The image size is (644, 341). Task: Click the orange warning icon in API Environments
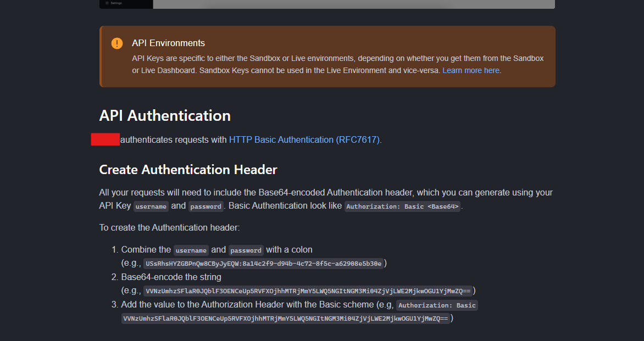coord(117,43)
